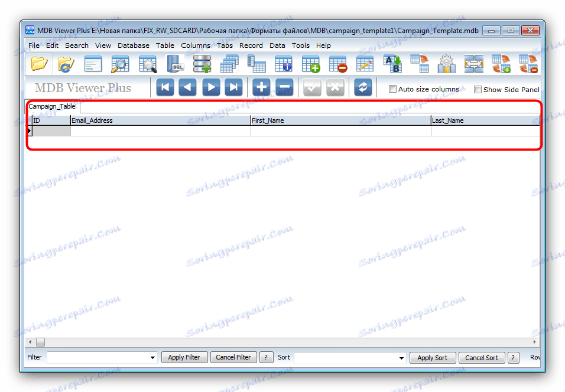Click the stacked tables icon
The image size is (565, 392).
click(x=229, y=64)
